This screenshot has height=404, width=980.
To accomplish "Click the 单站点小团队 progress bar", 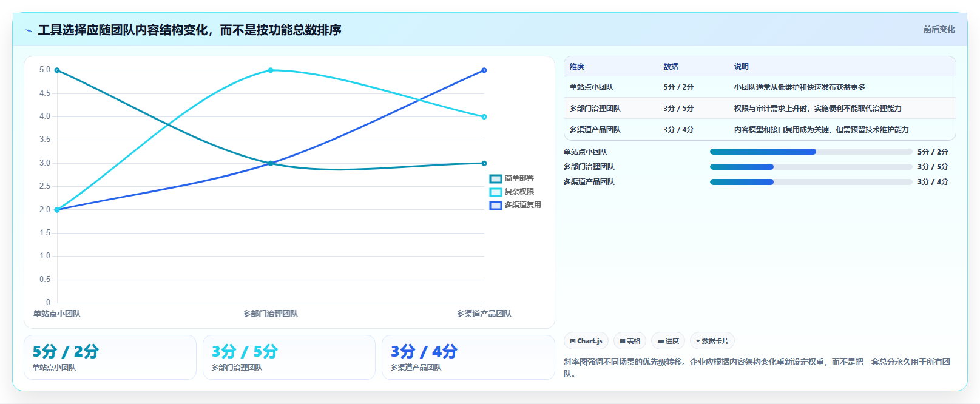I will pos(811,152).
